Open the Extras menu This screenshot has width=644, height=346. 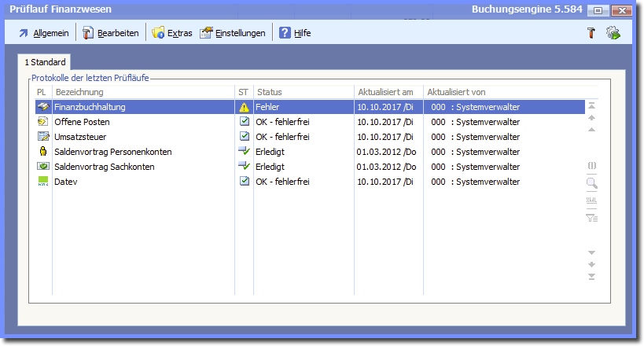[172, 33]
